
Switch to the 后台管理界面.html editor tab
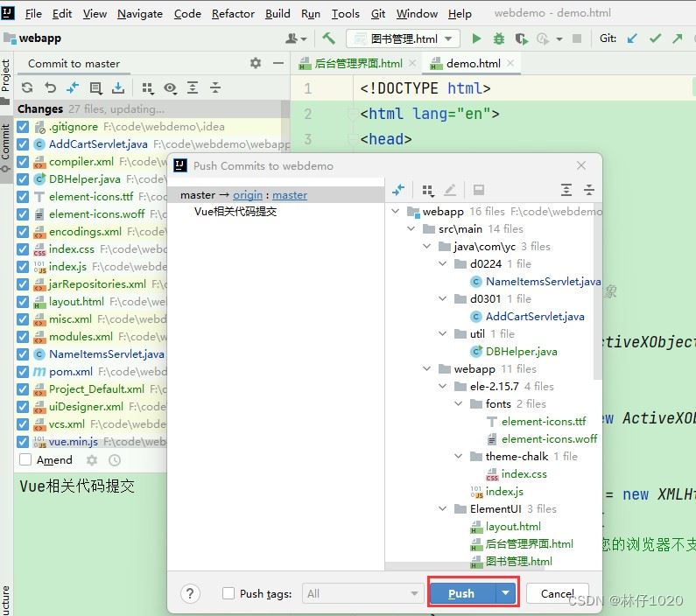coord(357,64)
